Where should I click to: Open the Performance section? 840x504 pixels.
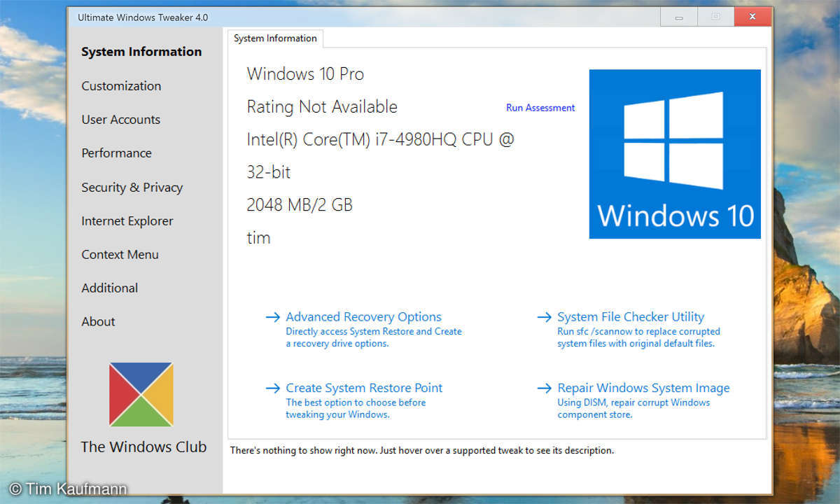coord(116,153)
